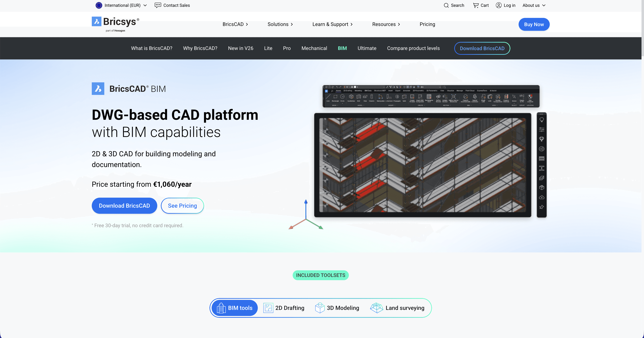Click the Bricsys logo icon
The image size is (644, 338).
96,21
